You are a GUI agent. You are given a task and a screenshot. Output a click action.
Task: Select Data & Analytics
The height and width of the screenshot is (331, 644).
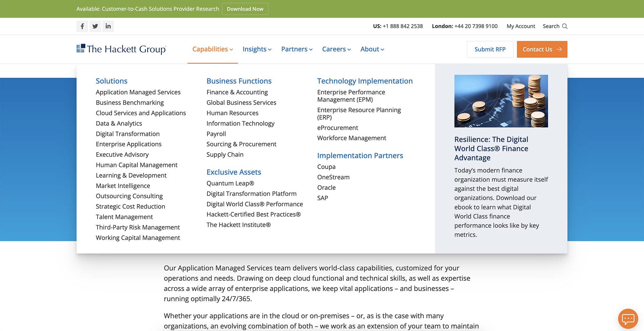[x=119, y=123]
